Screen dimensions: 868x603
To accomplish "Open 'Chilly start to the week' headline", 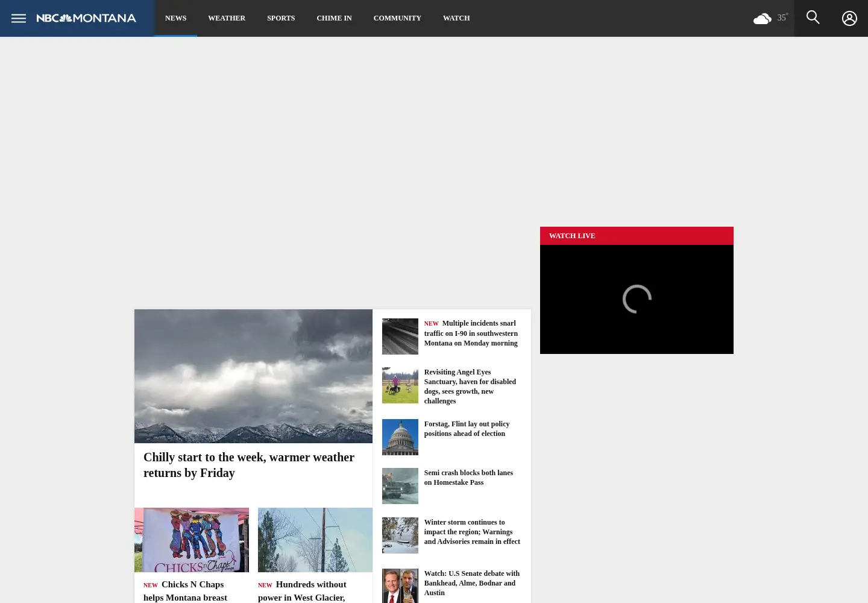I will 249,465.
